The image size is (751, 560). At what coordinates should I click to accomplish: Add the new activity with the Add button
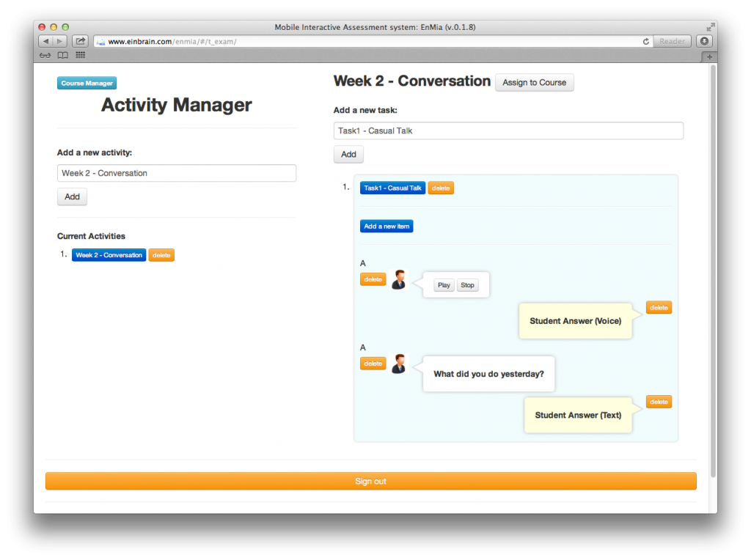(x=73, y=196)
